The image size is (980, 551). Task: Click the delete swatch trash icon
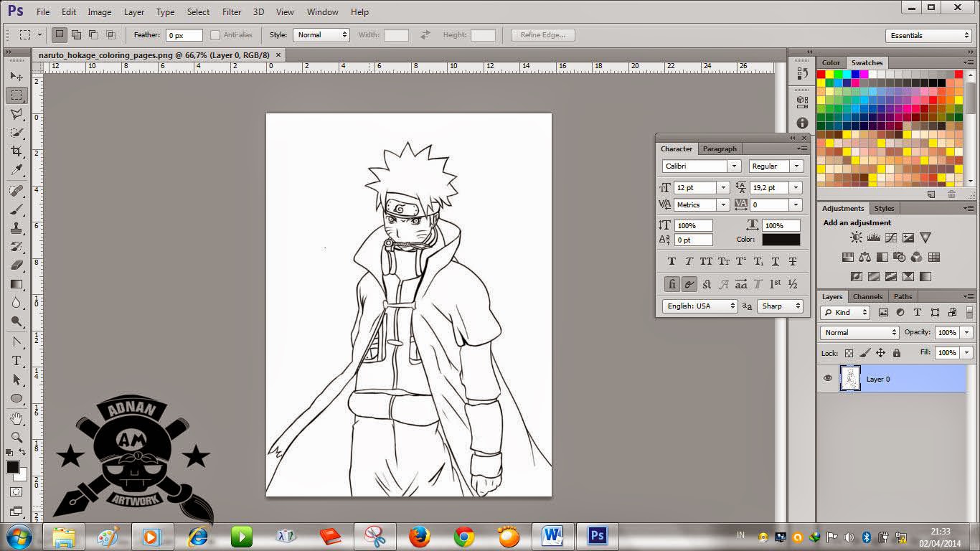tap(951, 194)
